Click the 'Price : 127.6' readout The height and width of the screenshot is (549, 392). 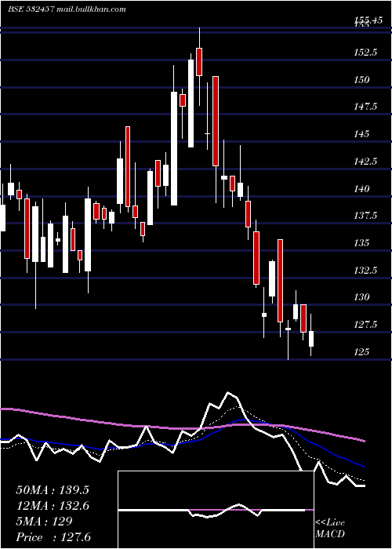53,537
